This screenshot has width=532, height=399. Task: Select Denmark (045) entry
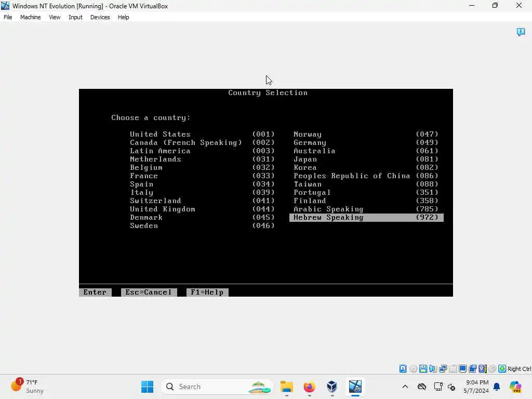(202, 218)
